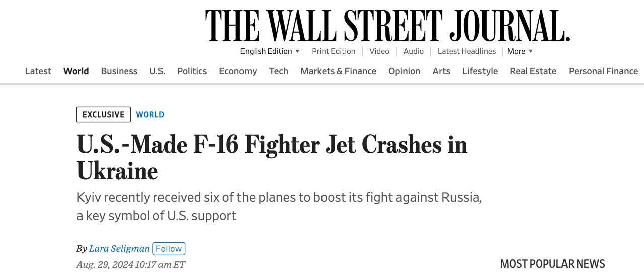Open the Print Edition link

pos(333,51)
